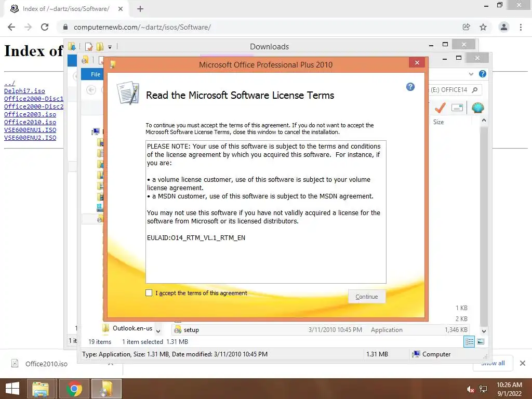
Task: Open the Chrome three-dot menu
Action: click(521, 27)
